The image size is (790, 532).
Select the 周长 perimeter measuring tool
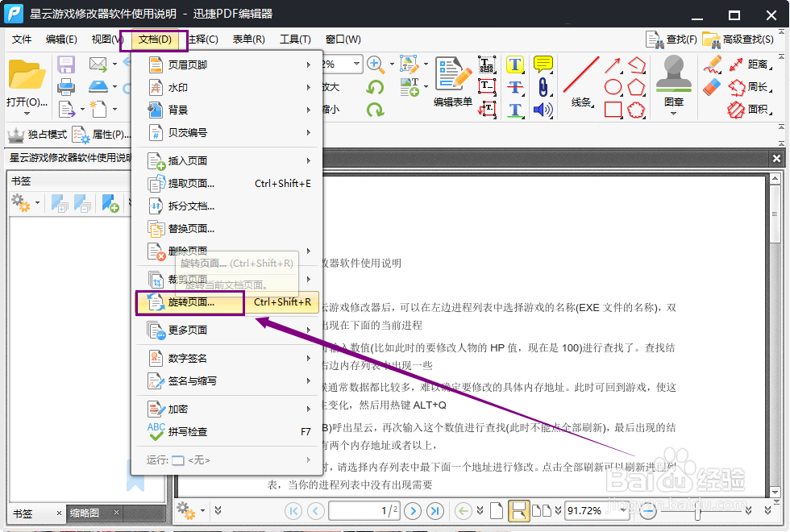click(750, 87)
